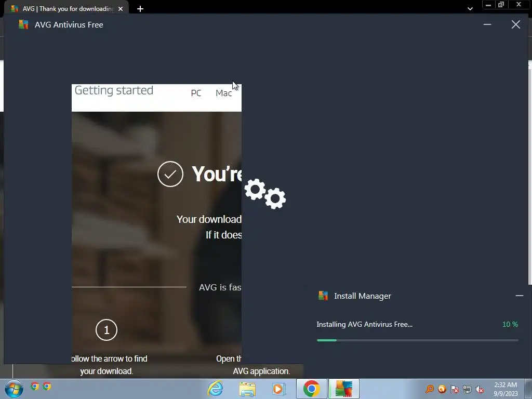Click the spinning gears installation icon
The height and width of the screenshot is (399, 532).
coord(265,194)
